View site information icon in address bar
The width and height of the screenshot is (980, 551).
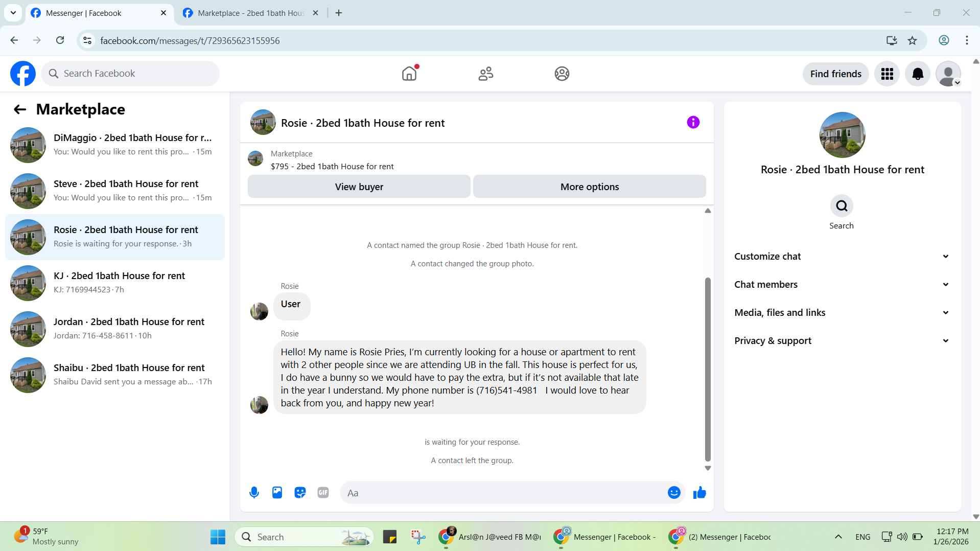tap(87, 40)
